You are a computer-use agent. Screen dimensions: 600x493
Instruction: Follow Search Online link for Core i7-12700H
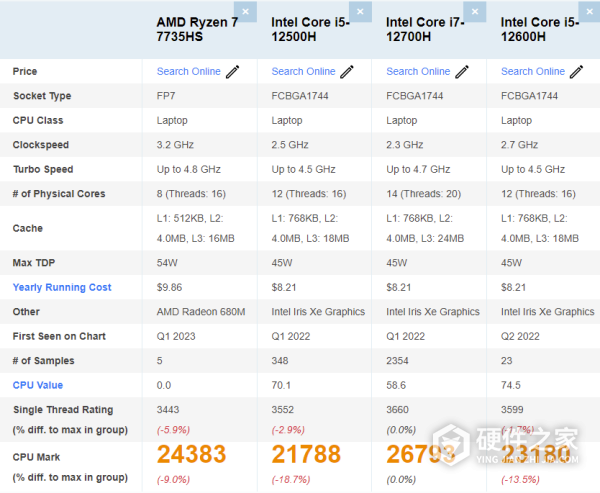coord(418,72)
